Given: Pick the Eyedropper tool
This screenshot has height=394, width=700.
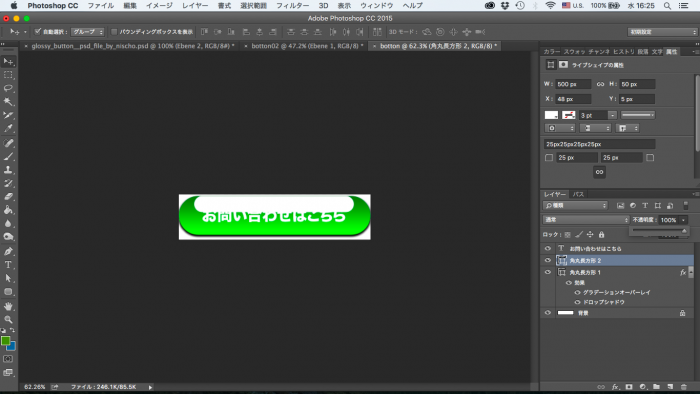Looking at the screenshot, I should point(8,129).
